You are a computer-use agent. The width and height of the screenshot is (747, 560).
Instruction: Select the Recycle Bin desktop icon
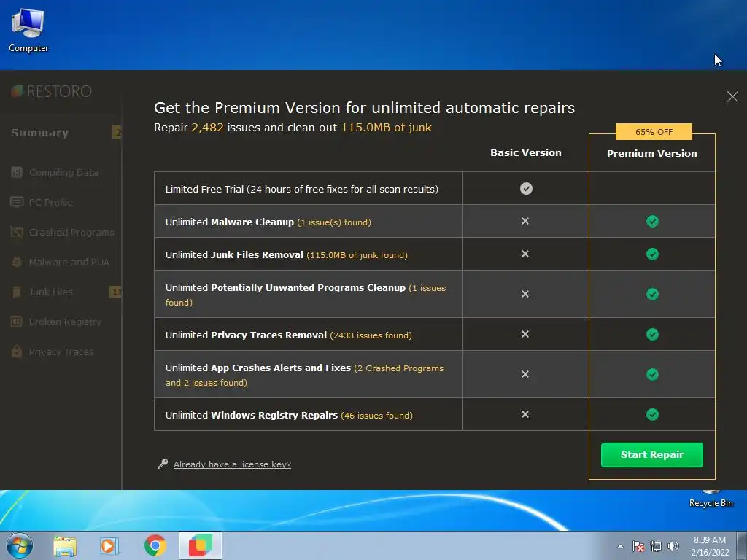[x=711, y=499]
